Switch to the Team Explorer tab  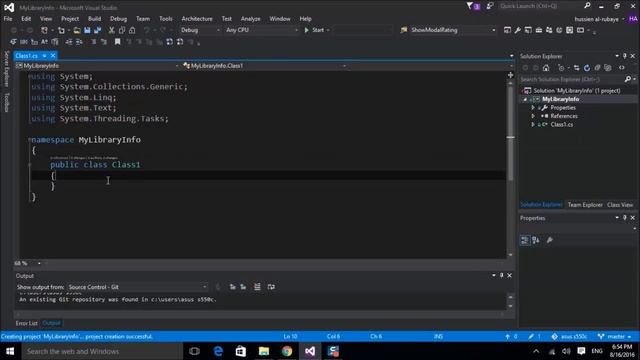point(585,205)
